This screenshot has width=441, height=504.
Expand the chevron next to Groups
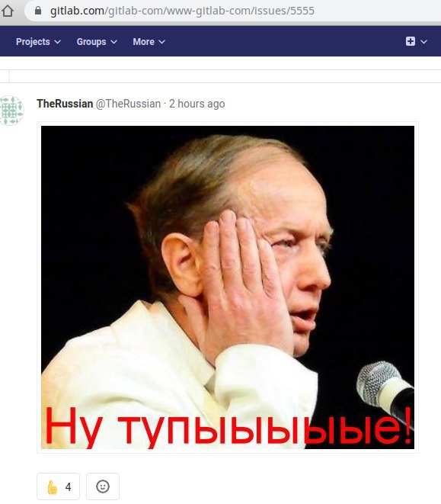tap(113, 42)
